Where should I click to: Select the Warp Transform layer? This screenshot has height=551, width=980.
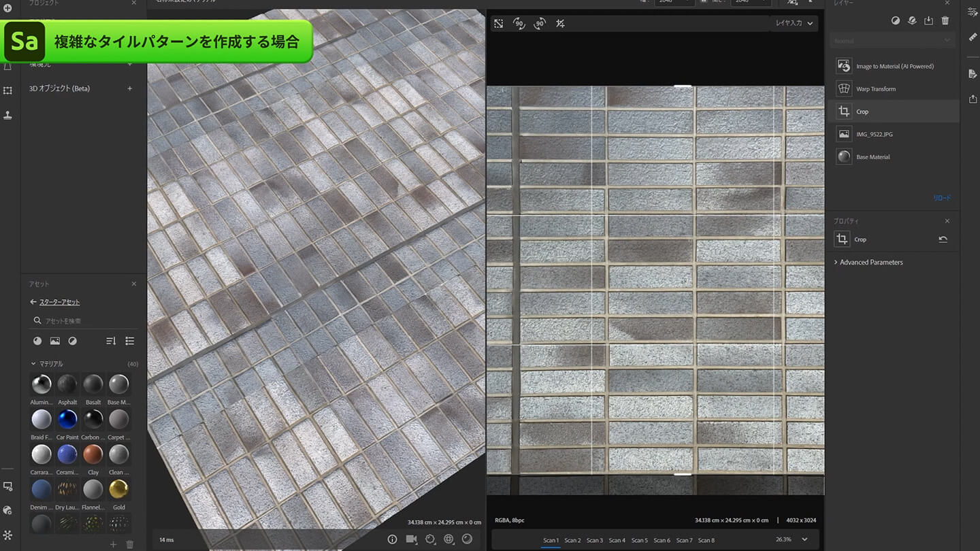(x=894, y=88)
